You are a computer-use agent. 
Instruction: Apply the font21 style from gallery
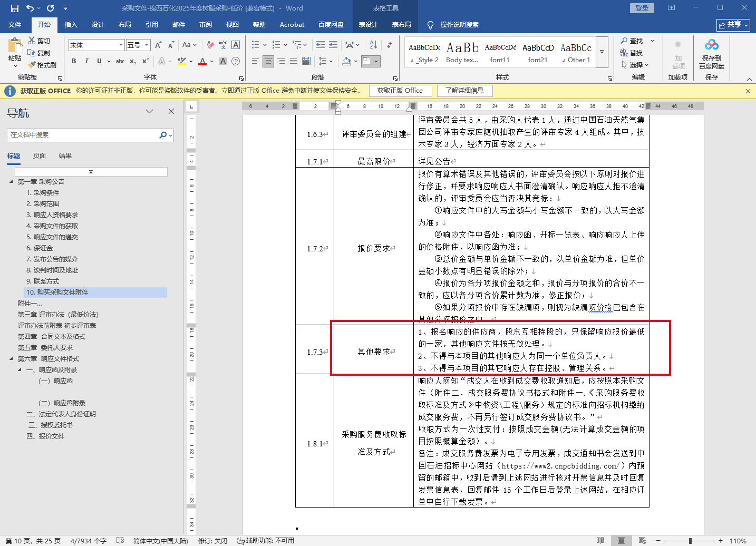click(538, 53)
